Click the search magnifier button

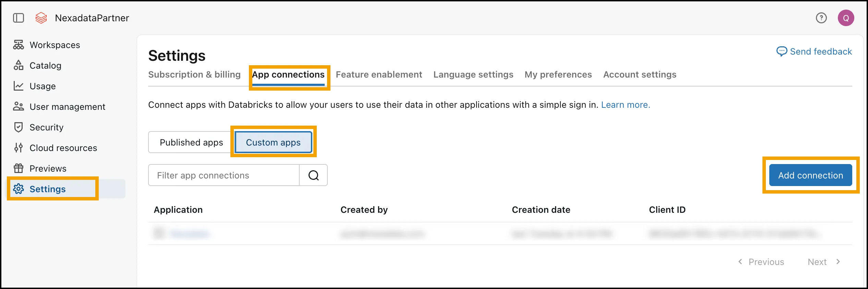tap(313, 175)
